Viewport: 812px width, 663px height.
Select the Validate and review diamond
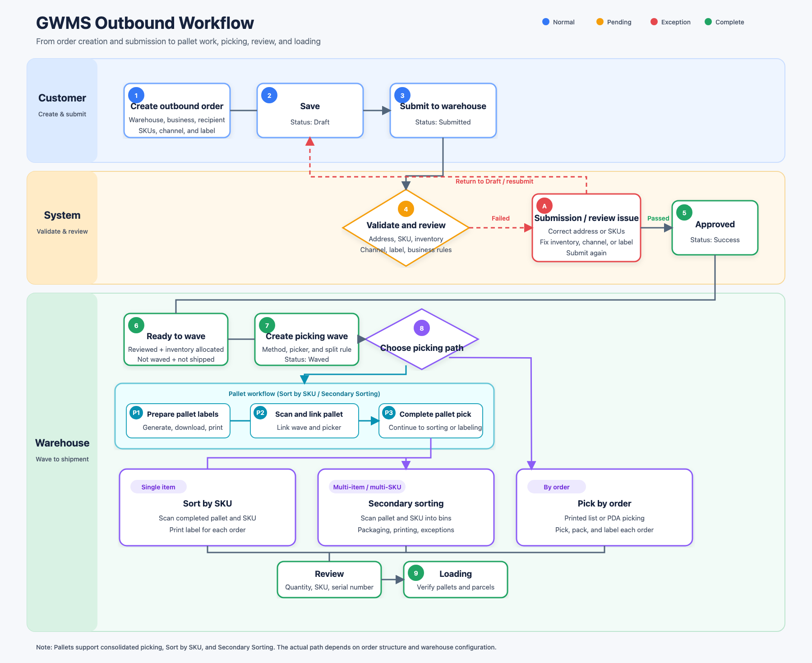point(406,228)
